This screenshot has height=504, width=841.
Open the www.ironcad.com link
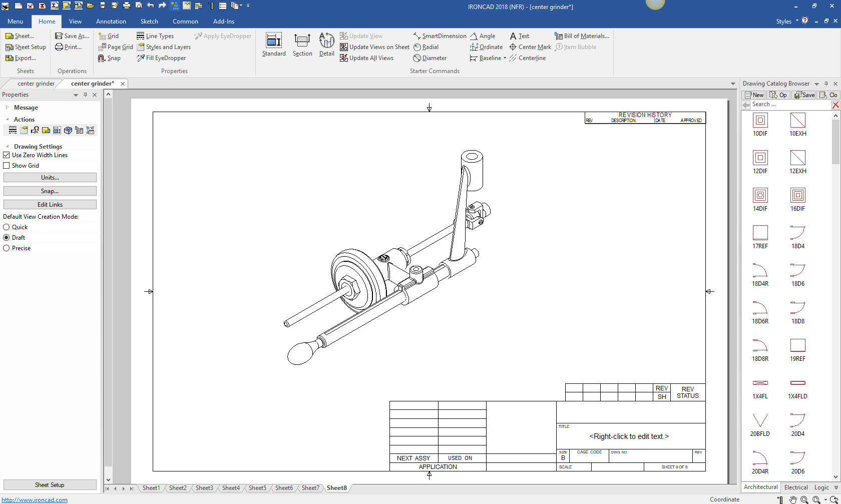[x=35, y=499]
